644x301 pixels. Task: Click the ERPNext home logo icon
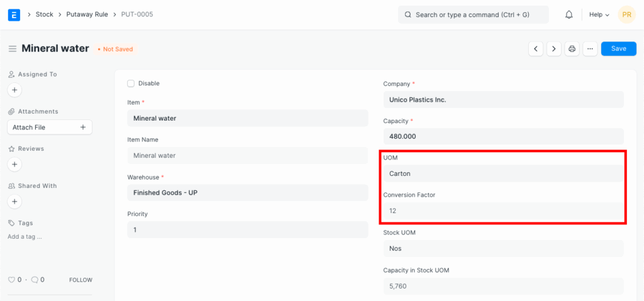[14, 14]
